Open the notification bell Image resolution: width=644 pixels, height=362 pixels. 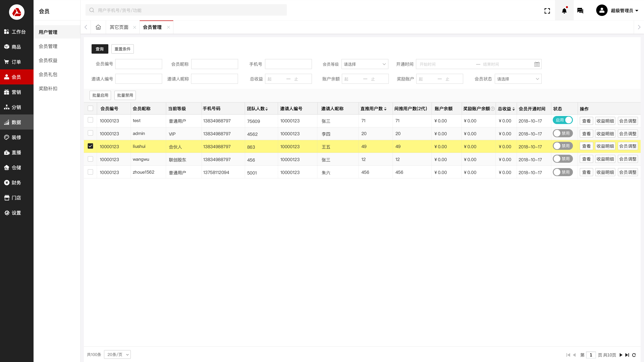(x=564, y=11)
